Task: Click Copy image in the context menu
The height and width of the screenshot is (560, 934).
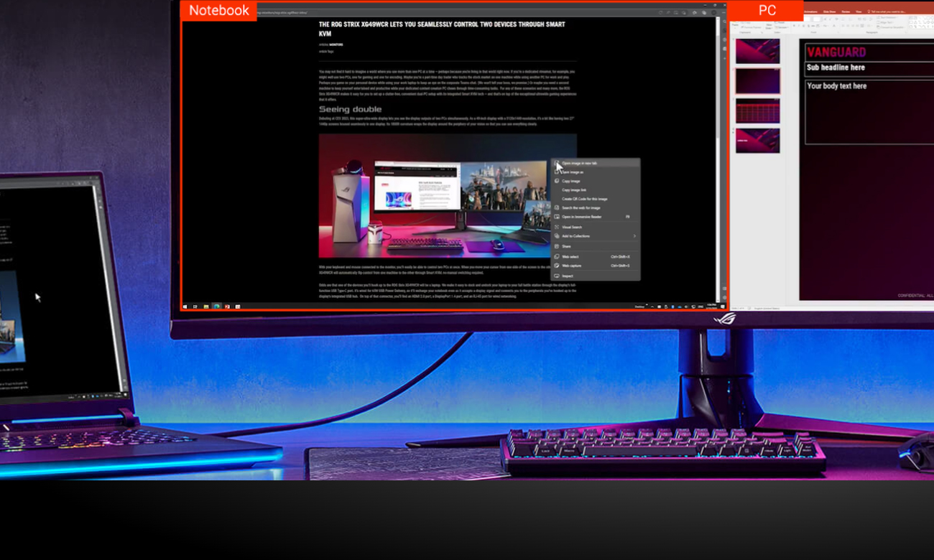Action: (595, 181)
